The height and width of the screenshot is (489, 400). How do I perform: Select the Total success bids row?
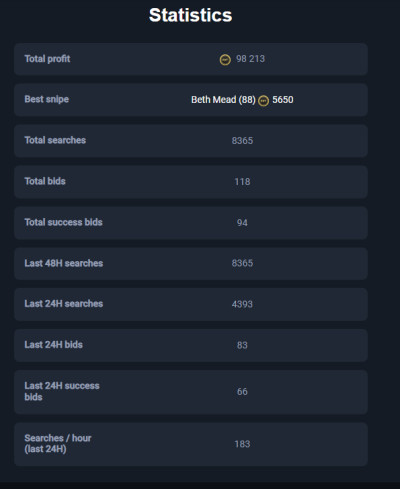click(x=191, y=223)
